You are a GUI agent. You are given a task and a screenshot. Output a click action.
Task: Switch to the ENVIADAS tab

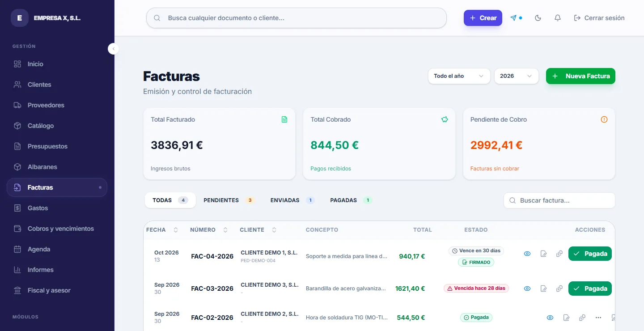(x=292, y=200)
